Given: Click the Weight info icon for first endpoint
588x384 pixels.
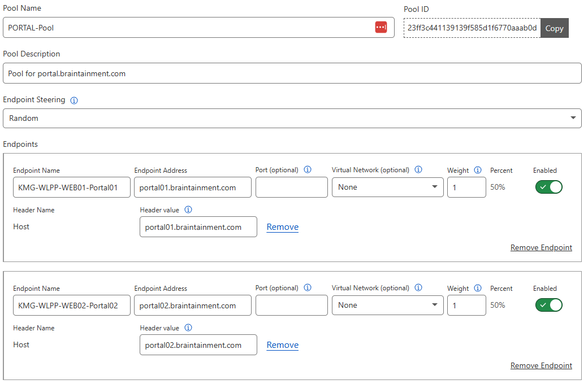Looking at the screenshot, I should (478, 170).
